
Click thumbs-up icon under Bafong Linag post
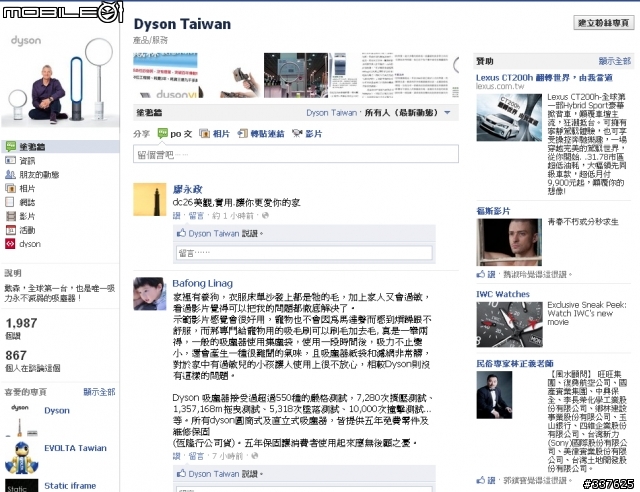[x=181, y=474]
